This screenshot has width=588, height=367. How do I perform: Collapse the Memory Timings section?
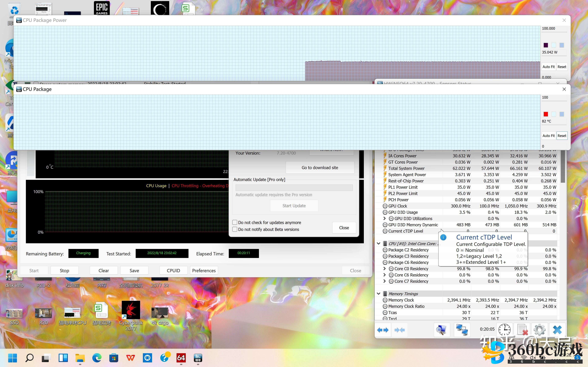tap(379, 294)
